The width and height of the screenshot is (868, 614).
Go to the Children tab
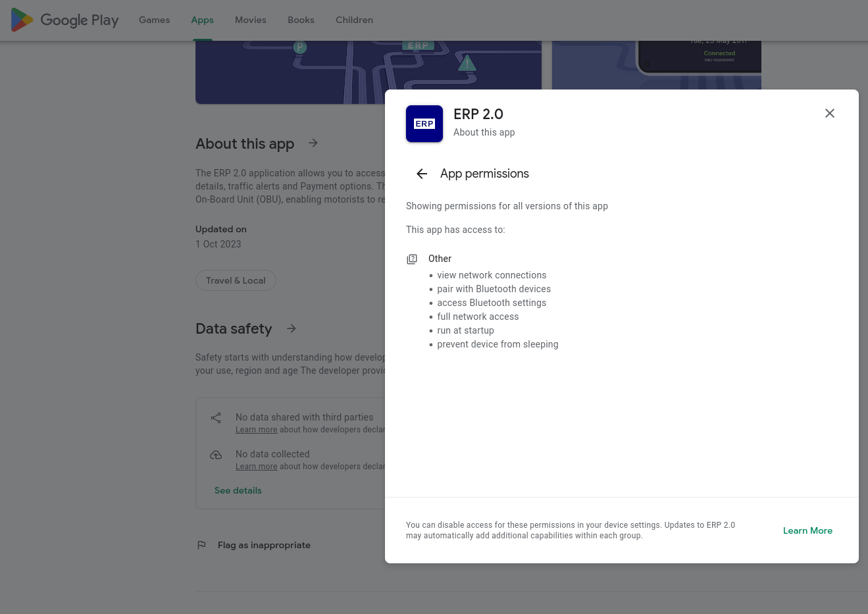(x=354, y=20)
